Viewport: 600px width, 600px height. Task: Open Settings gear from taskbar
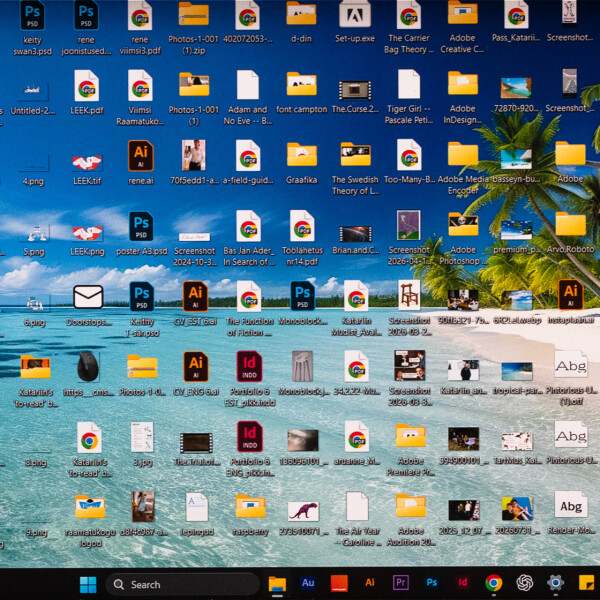coord(556,583)
